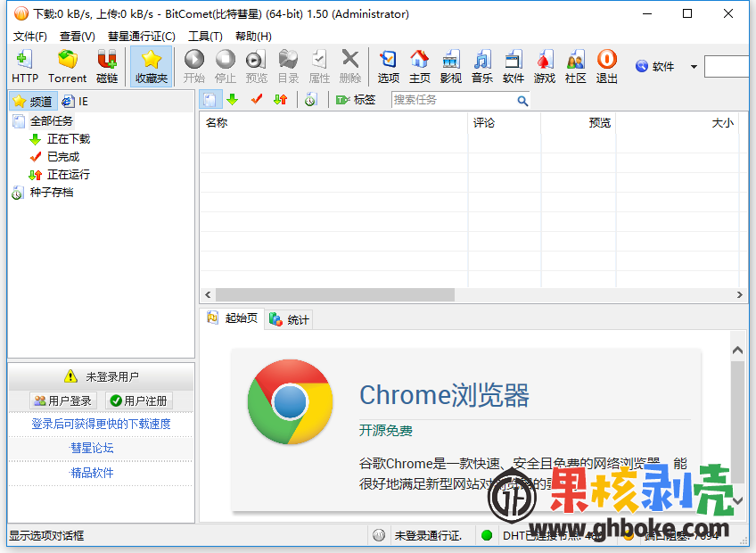
Task: Sort by the 名称 column header
Action: [333, 122]
